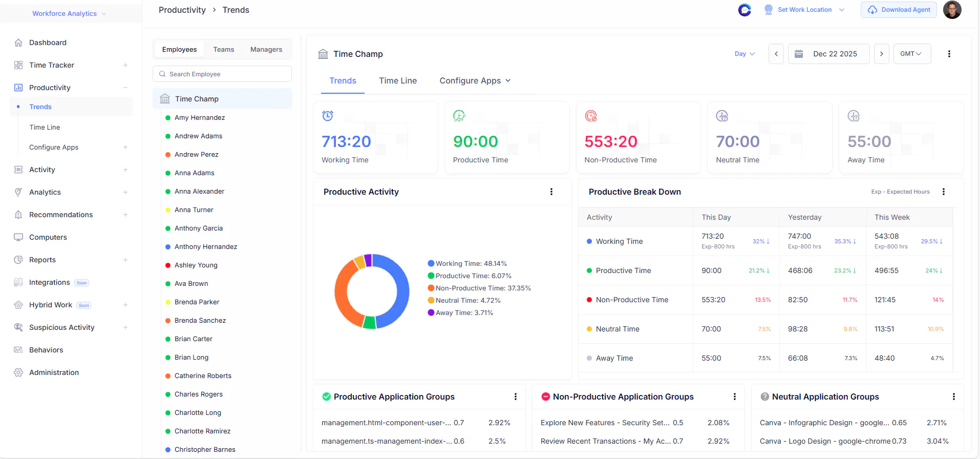980x459 pixels.
Task: Open Productive Break Down three-dot menu
Action: (x=944, y=192)
